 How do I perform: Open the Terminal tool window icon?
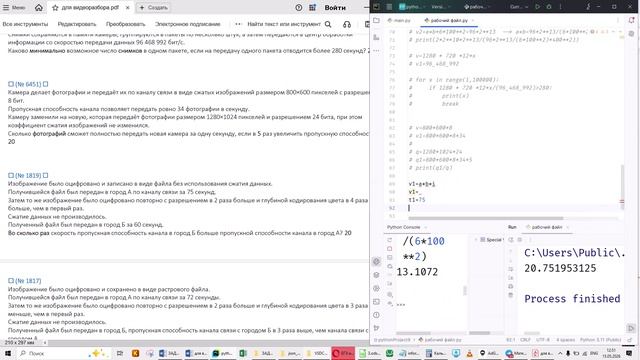(x=376, y=302)
